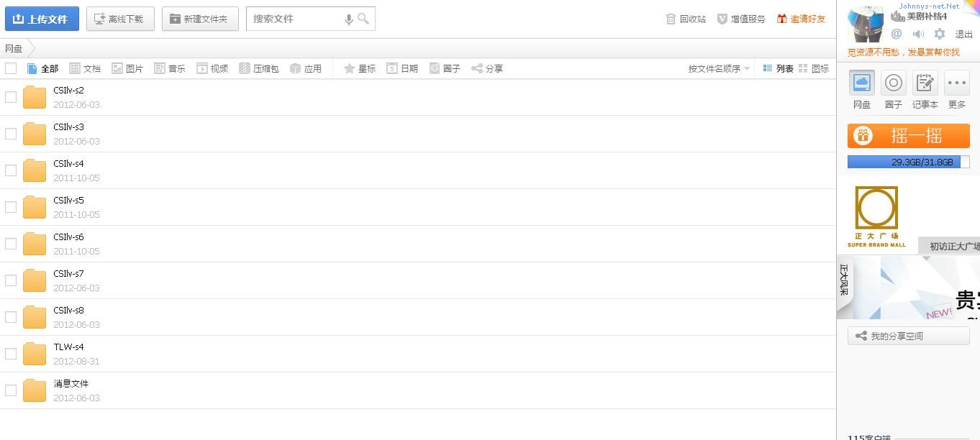Click the 29.3GB/31.8GB storage usage bar

908,162
